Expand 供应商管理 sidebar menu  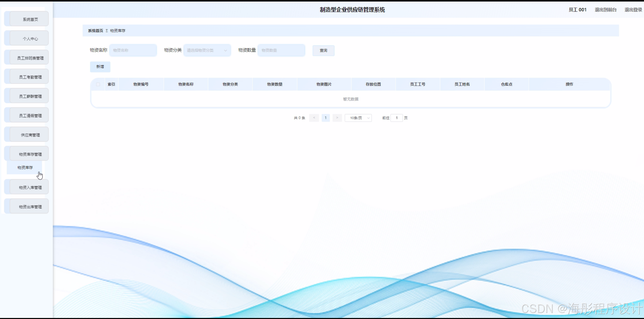(30, 135)
